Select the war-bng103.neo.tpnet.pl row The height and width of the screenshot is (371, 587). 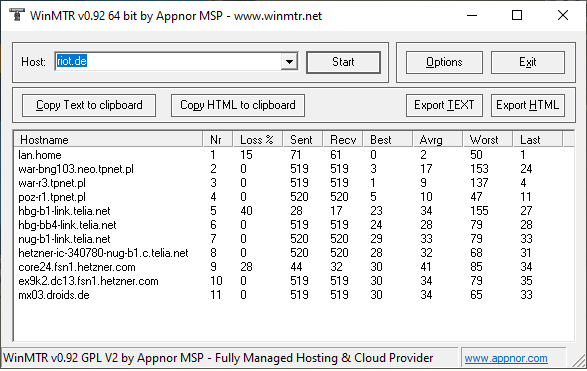tap(294, 169)
